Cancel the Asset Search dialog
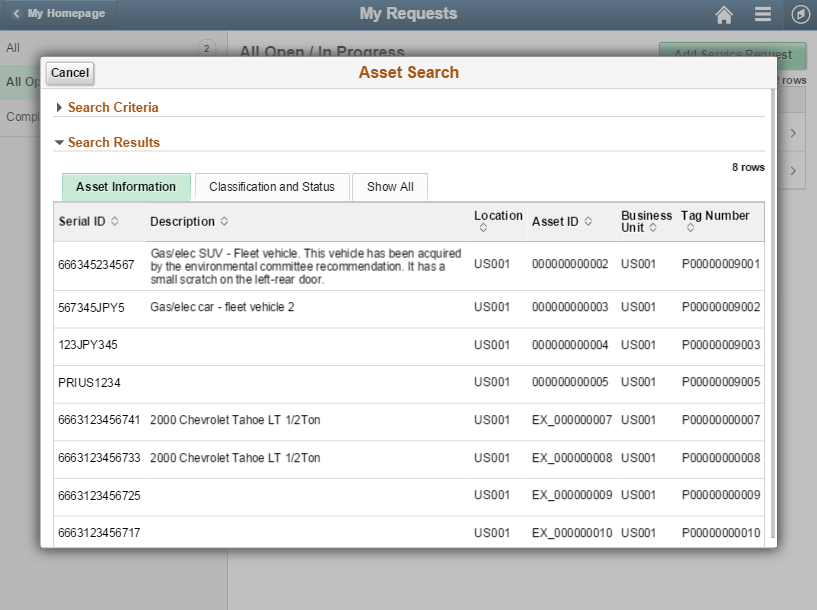 [69, 73]
